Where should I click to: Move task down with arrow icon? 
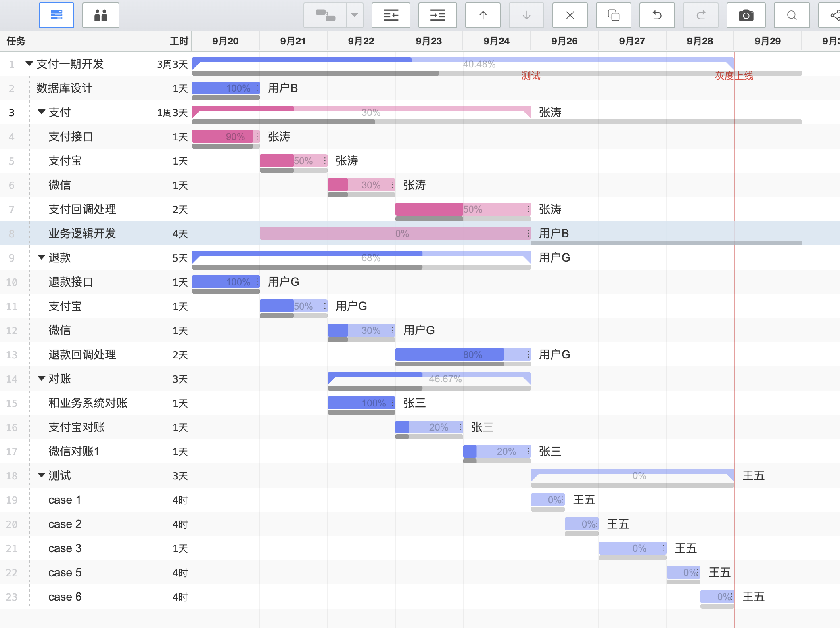tap(527, 15)
